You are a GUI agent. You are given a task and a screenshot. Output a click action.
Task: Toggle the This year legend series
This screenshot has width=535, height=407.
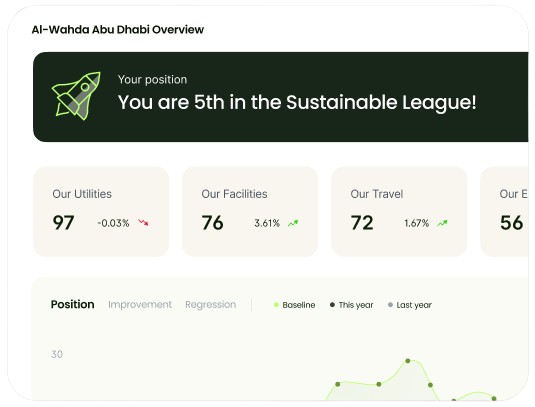click(351, 305)
